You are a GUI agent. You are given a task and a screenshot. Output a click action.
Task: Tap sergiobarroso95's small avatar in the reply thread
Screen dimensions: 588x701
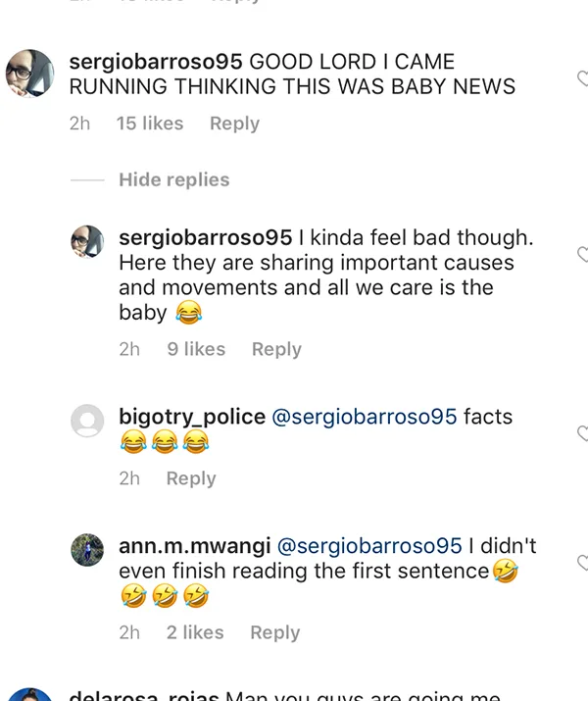point(87,241)
